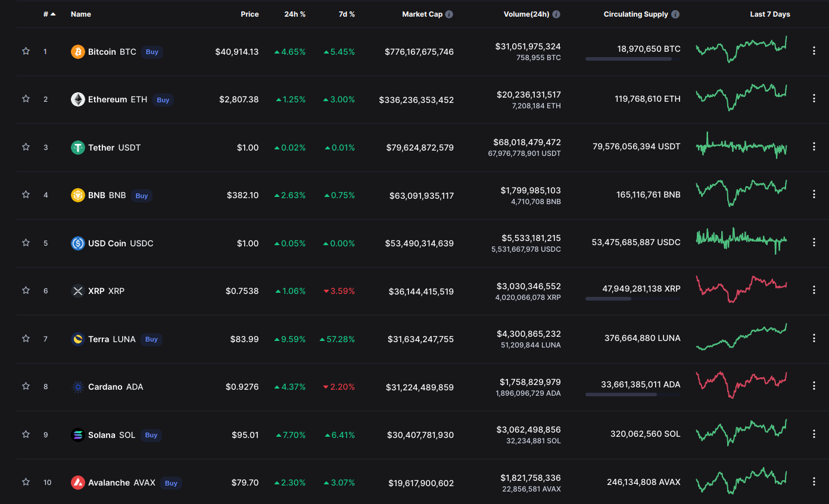Toggle the watchlist star for Terra
829x504 pixels.
(x=26, y=338)
